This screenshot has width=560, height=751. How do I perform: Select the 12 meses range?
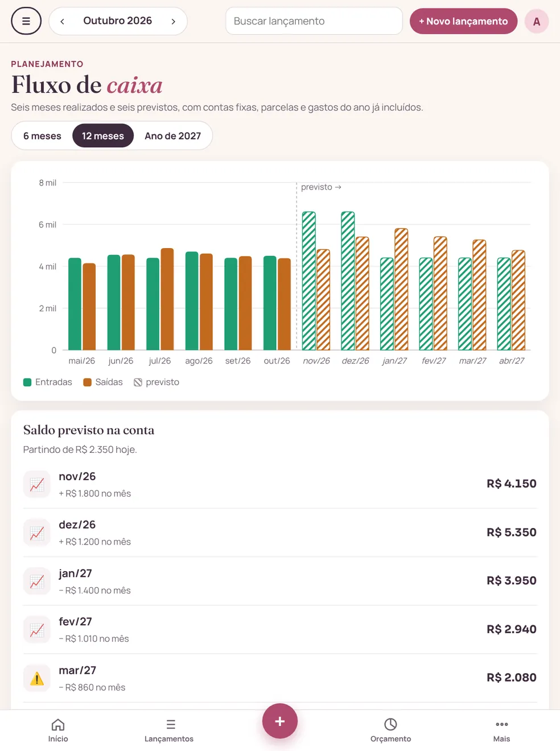(103, 136)
